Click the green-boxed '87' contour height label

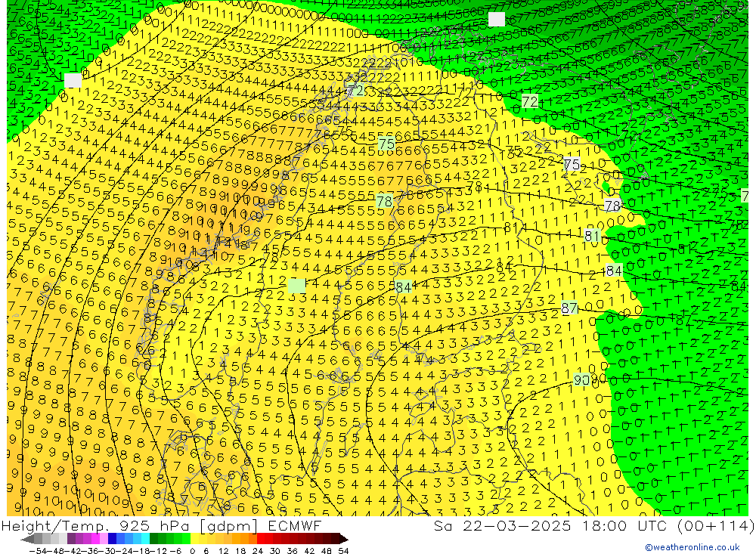click(569, 308)
